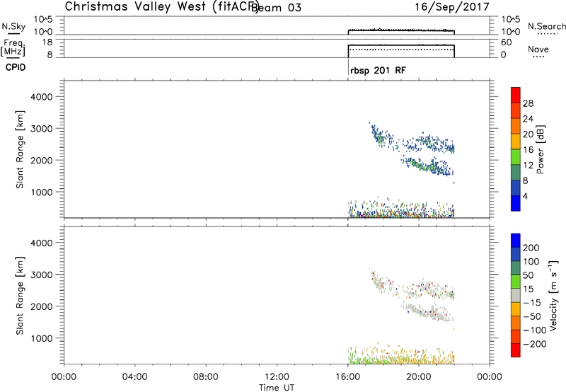Viewport: 566px width, 392px height.
Task: Click the light green 12-16 dB Power segment
Action: click(516, 156)
